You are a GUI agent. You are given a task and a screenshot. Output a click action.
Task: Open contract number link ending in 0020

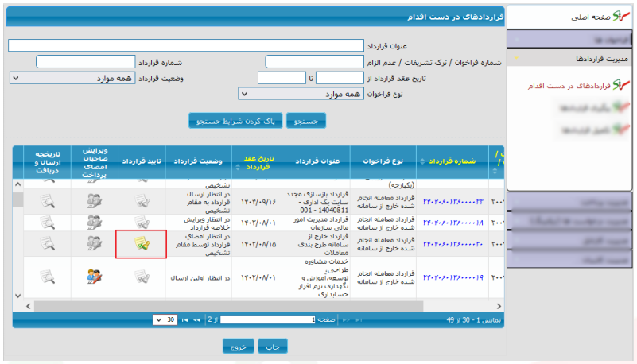coord(453,244)
